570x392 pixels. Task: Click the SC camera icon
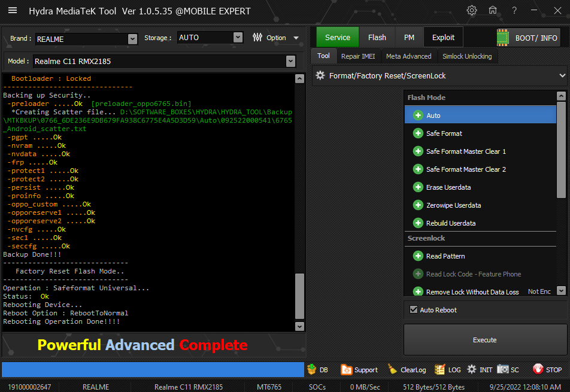click(x=503, y=369)
